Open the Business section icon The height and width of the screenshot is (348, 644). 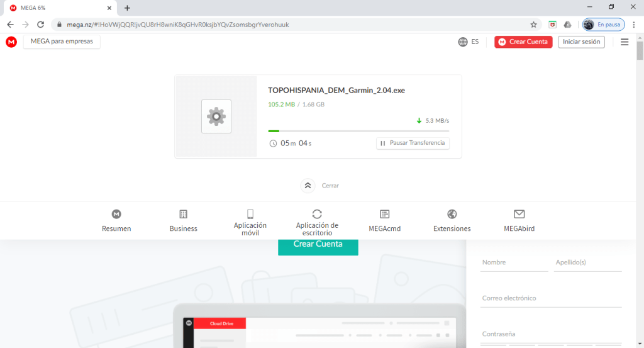pyautogui.click(x=183, y=214)
